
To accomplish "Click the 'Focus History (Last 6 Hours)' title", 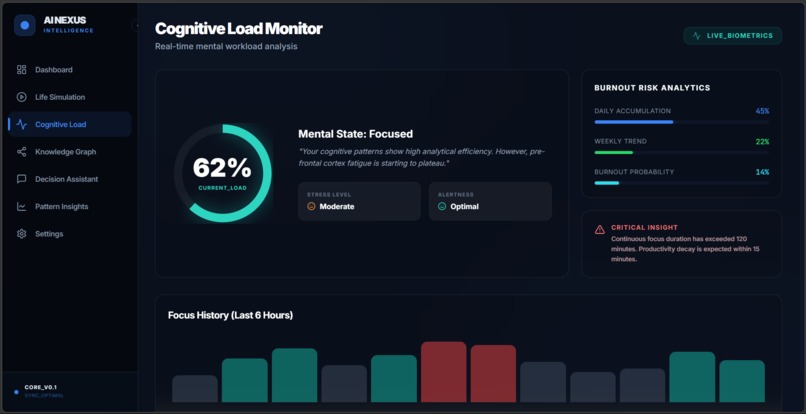I will click(230, 315).
